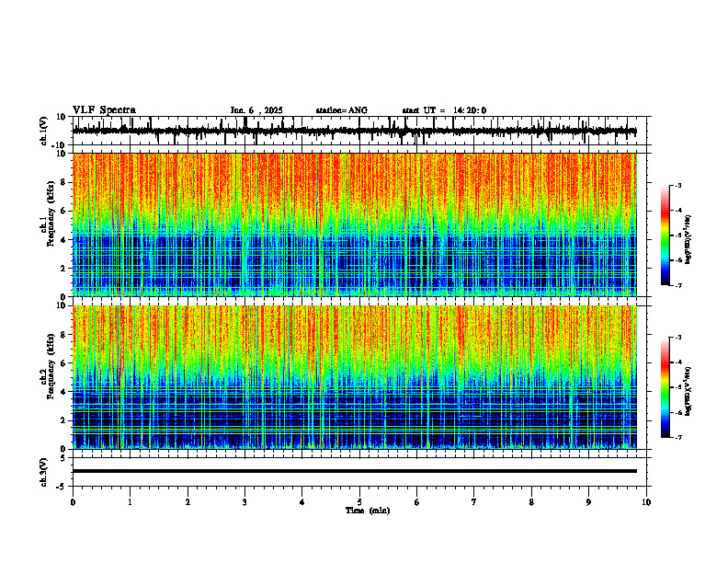Click inside the ch.1 spectrogram panel

[x=354, y=224]
